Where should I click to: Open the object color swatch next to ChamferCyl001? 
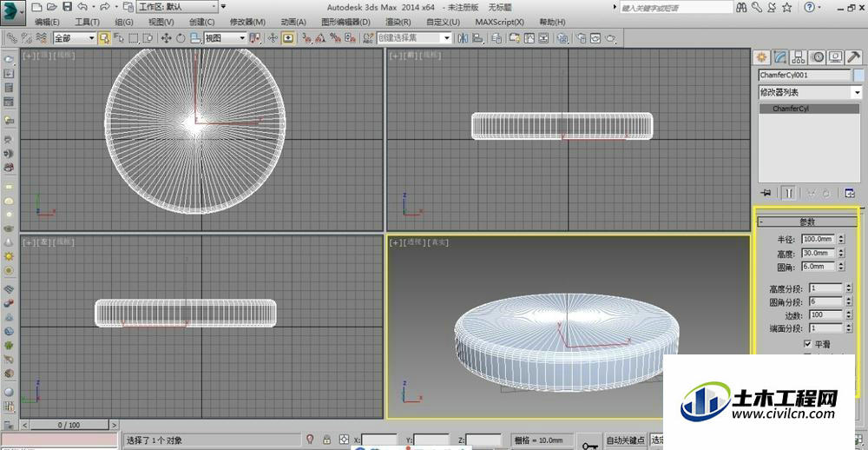click(x=858, y=75)
